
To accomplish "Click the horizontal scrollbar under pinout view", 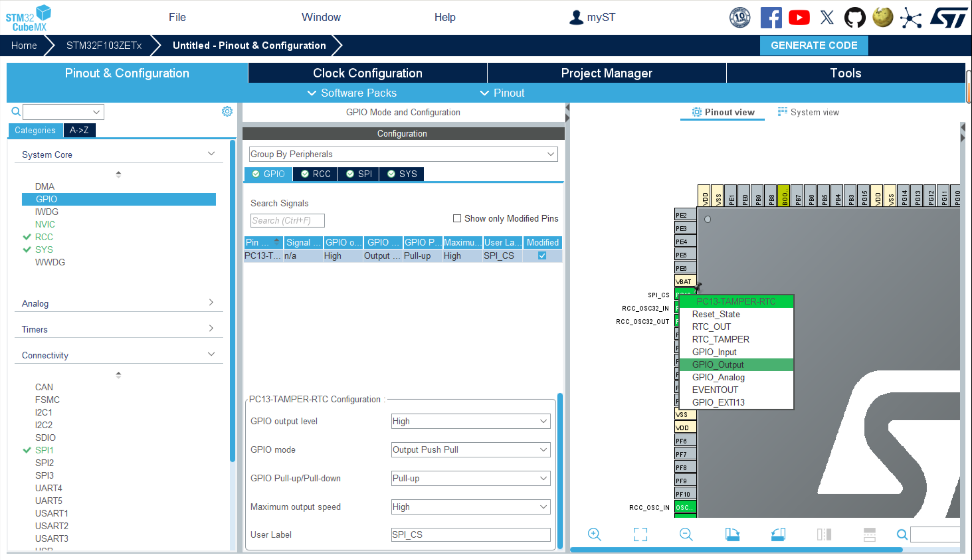I will pyautogui.click(x=736, y=550).
